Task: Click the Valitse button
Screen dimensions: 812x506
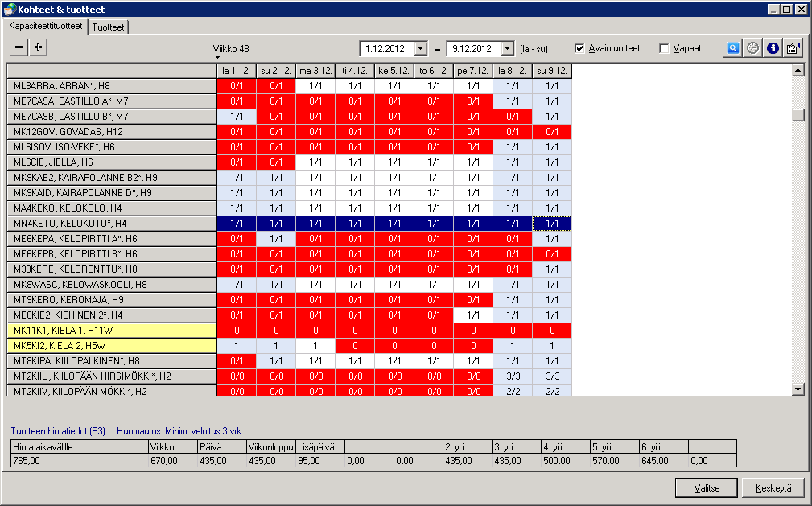Action: (707, 487)
